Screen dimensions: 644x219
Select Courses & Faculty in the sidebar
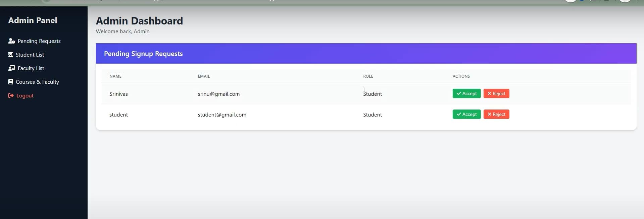37,82
